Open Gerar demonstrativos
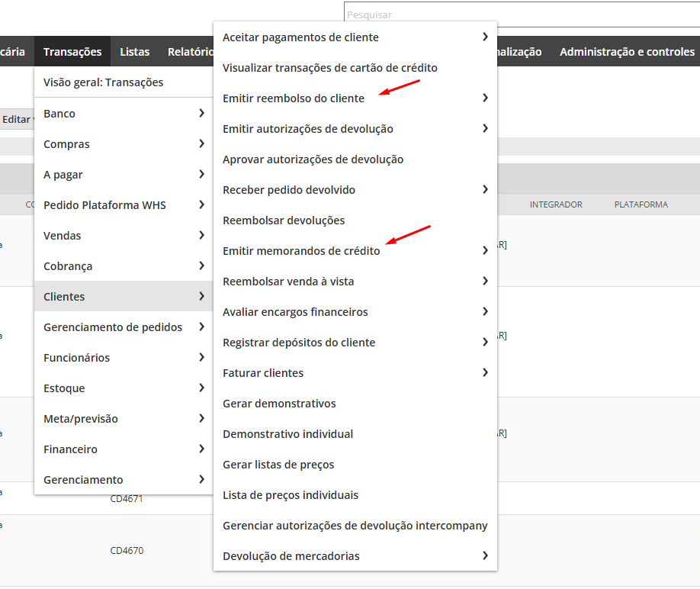Image resolution: width=700 pixels, height=589 pixels. pos(279,404)
